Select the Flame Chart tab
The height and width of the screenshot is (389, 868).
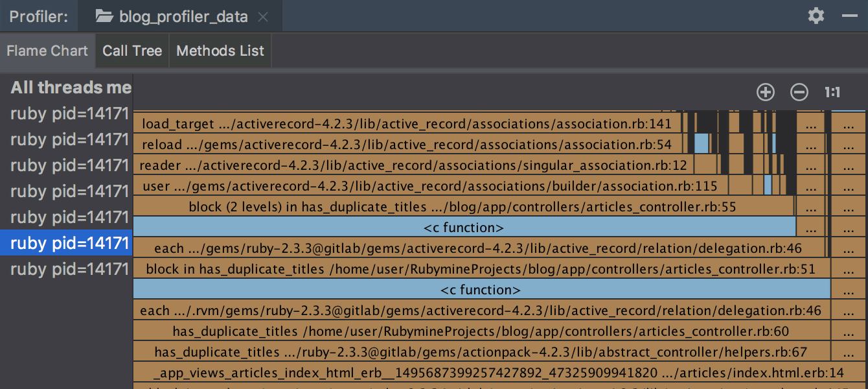(47, 50)
